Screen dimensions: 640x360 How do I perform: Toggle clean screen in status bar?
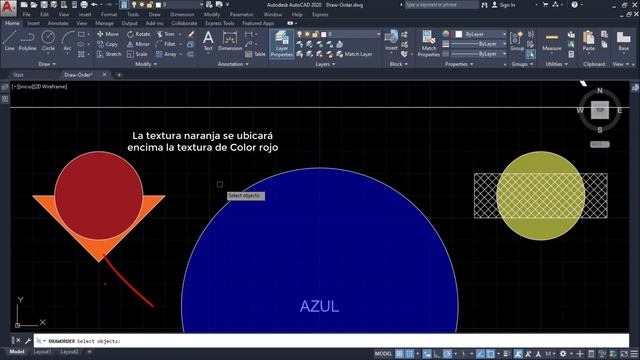click(624, 354)
